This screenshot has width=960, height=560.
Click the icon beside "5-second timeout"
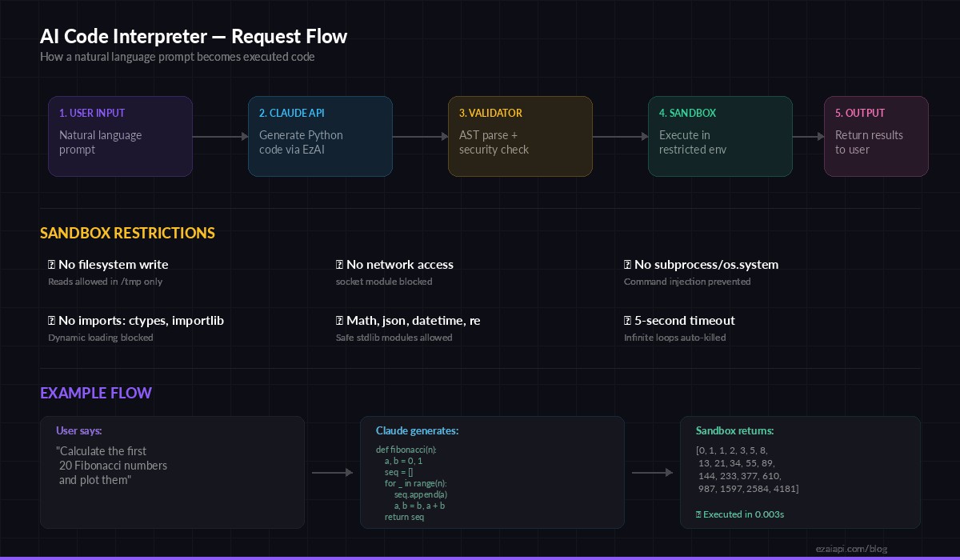point(627,320)
